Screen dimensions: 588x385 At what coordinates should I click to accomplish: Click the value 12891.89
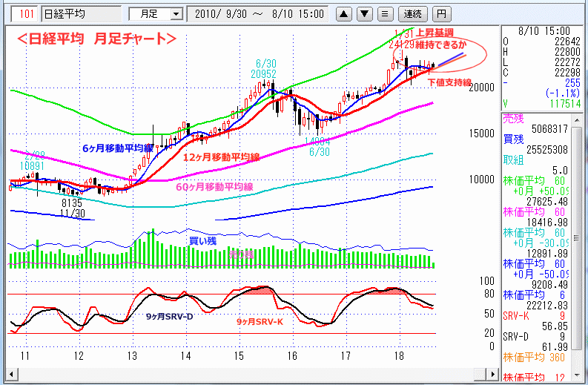pyautogui.click(x=547, y=254)
